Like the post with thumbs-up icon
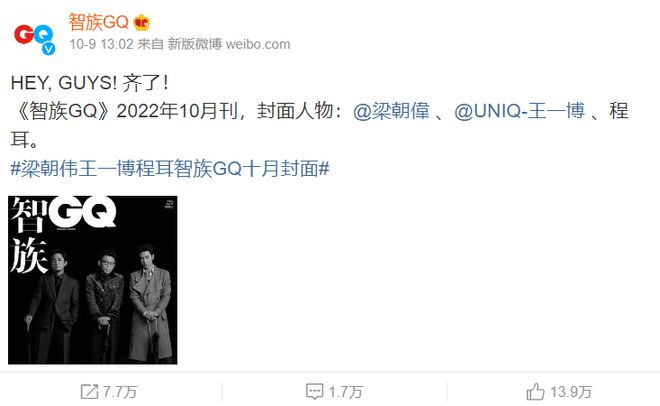The image size is (660, 406). 535,392
